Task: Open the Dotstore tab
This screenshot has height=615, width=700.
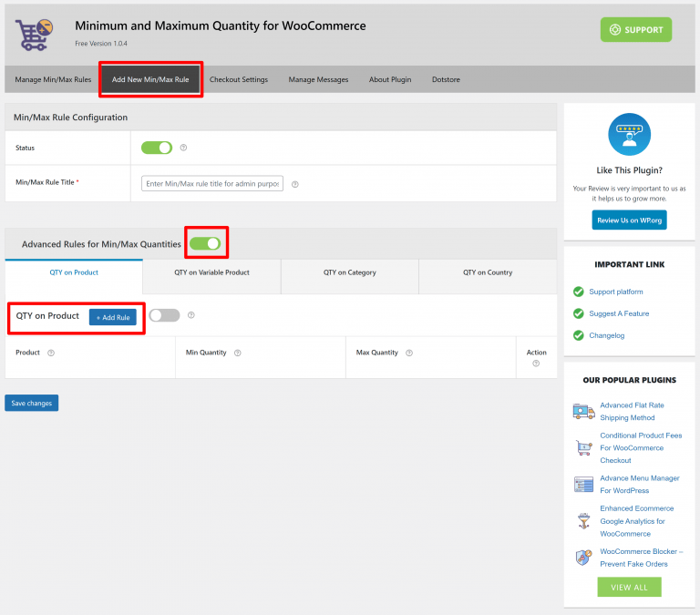Action: pos(446,79)
